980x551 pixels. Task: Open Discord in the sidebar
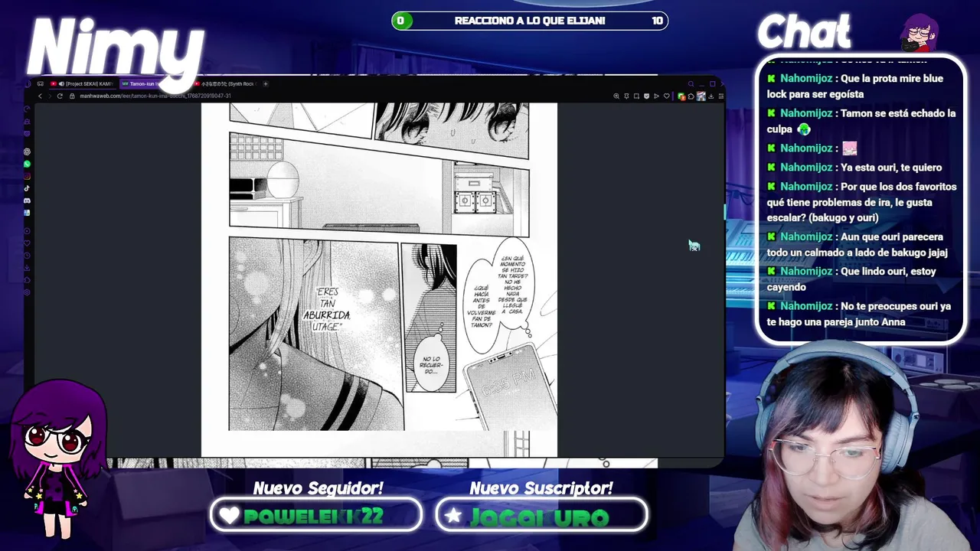pos(27,201)
